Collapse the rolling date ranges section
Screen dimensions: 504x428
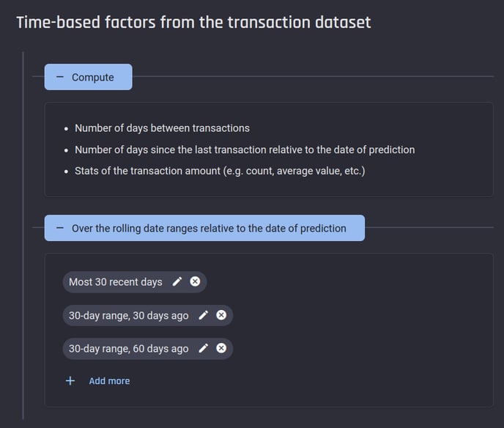click(204, 228)
